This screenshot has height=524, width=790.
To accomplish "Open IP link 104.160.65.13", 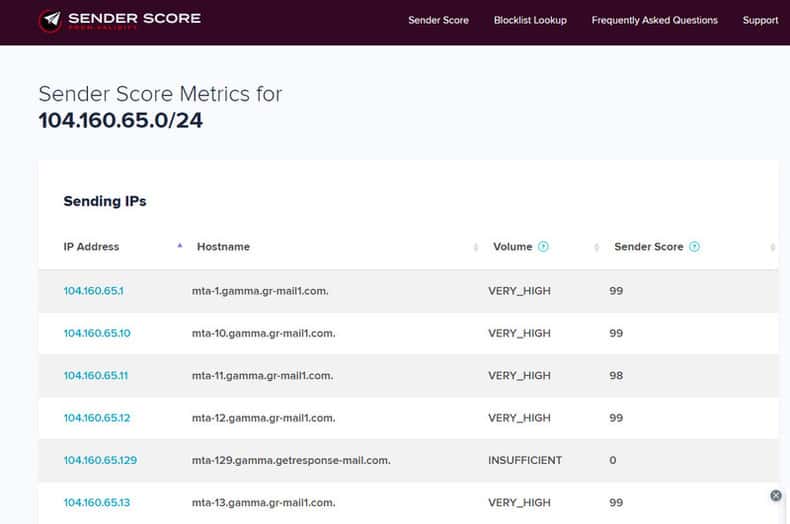I will coord(97,502).
